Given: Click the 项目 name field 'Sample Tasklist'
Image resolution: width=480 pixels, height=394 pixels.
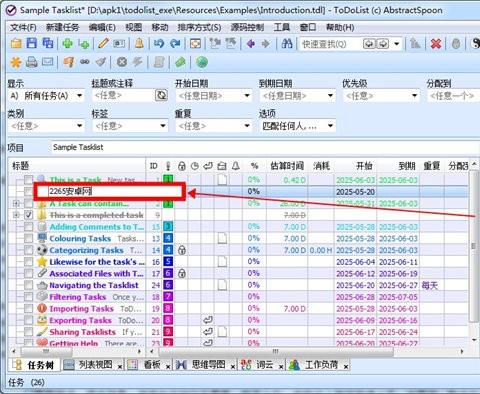Looking at the screenshot, I should click(x=265, y=147).
